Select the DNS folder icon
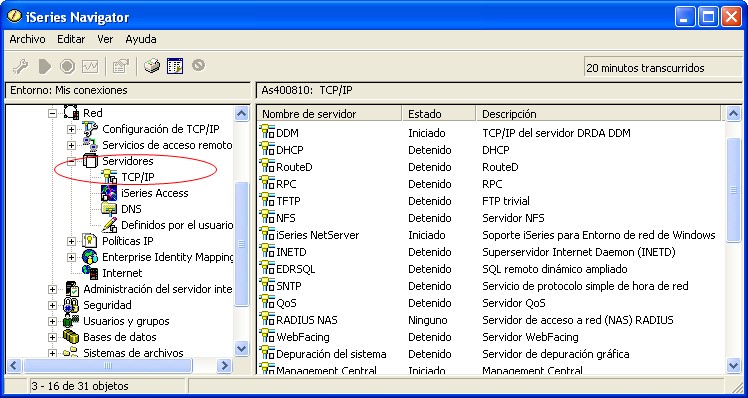Image resolution: width=748 pixels, height=398 pixels. pos(109,209)
